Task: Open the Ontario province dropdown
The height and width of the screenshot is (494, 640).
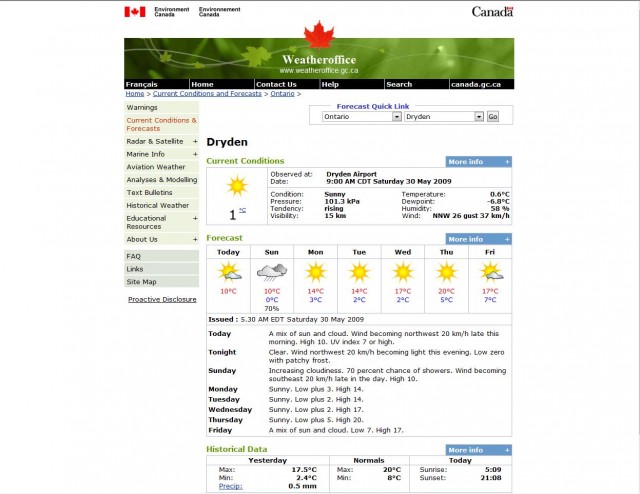Action: tap(362, 117)
